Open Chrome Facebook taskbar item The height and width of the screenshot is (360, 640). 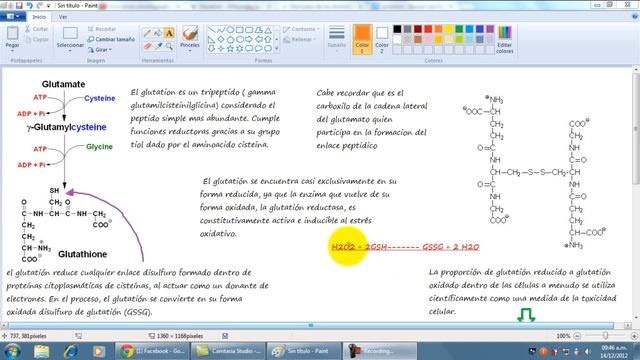point(152,351)
